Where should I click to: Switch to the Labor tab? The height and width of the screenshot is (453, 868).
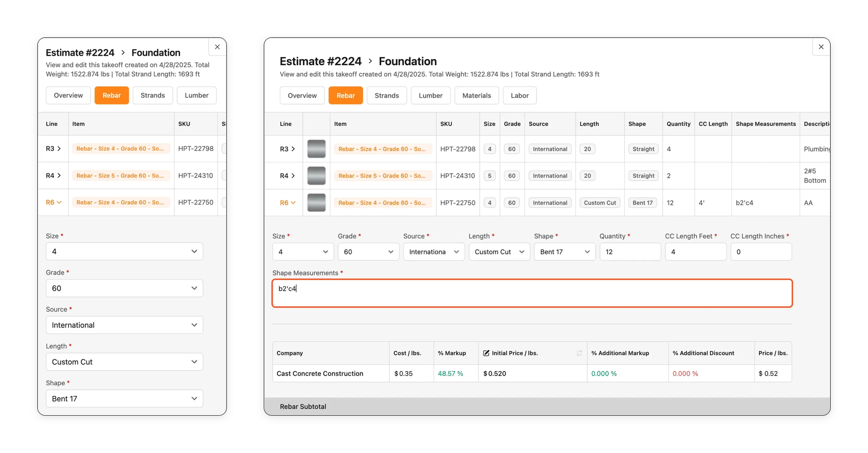click(519, 95)
